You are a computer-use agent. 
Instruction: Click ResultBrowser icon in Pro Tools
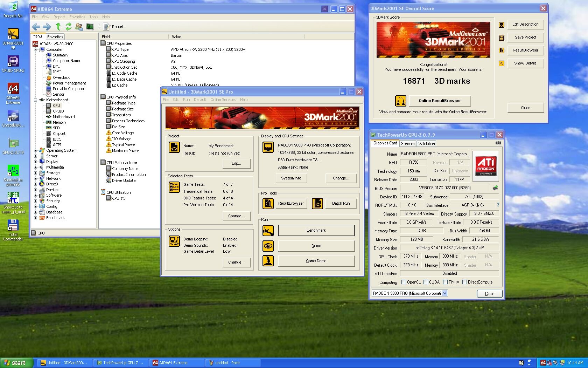(268, 203)
